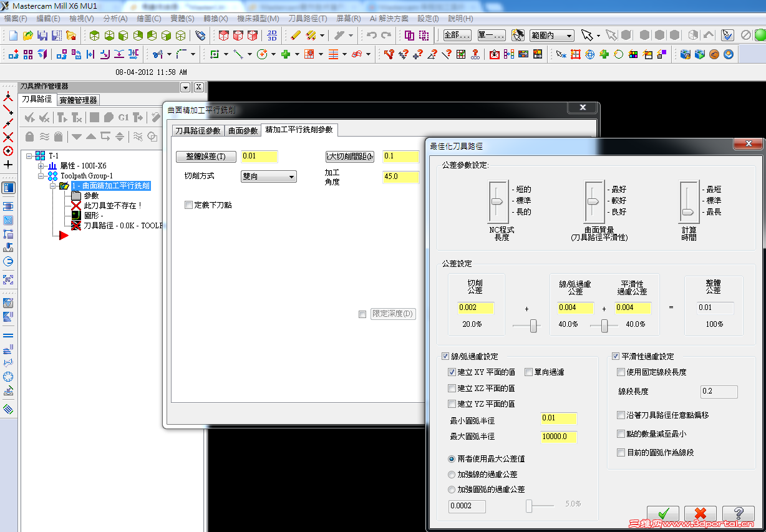This screenshot has width=766, height=532.
Task: Select the create line endpoint side tool
Action: pos(8,110)
